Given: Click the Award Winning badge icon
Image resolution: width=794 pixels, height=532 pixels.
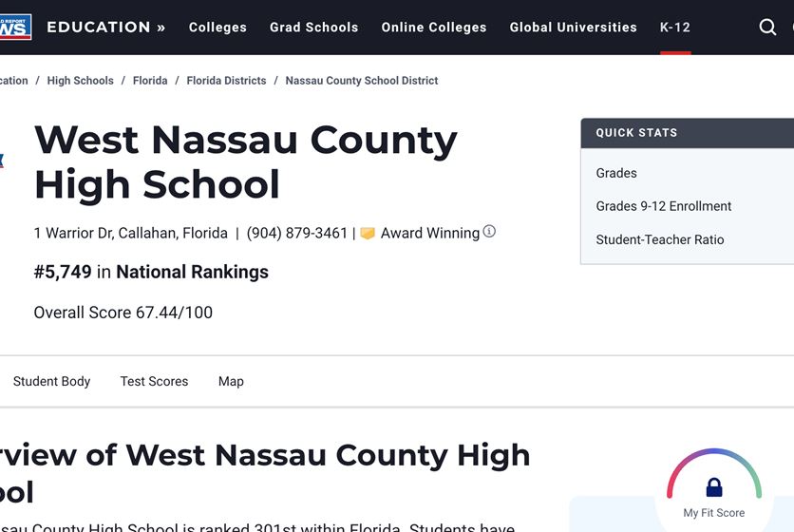Looking at the screenshot, I should coord(368,233).
